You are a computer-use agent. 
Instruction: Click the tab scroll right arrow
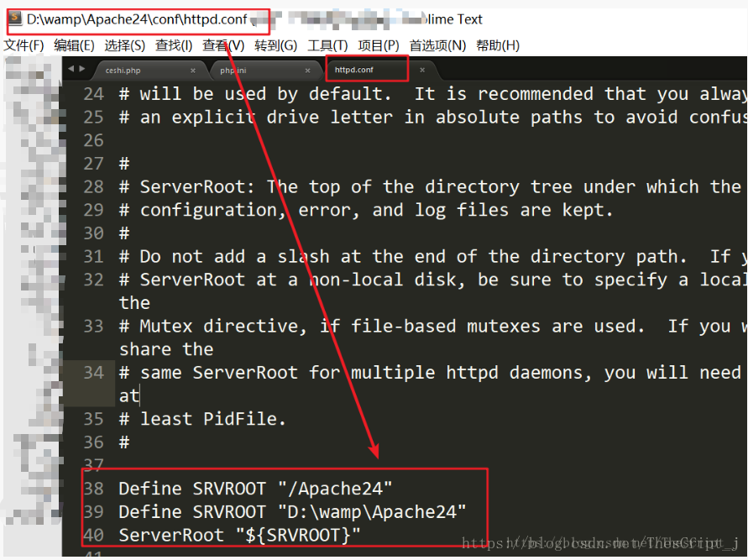tap(82, 69)
